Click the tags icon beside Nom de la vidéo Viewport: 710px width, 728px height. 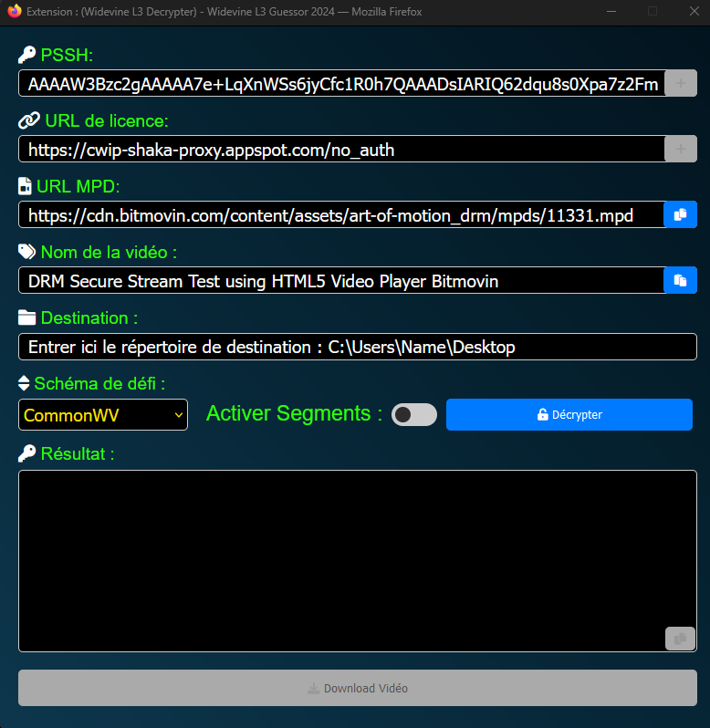(27, 252)
